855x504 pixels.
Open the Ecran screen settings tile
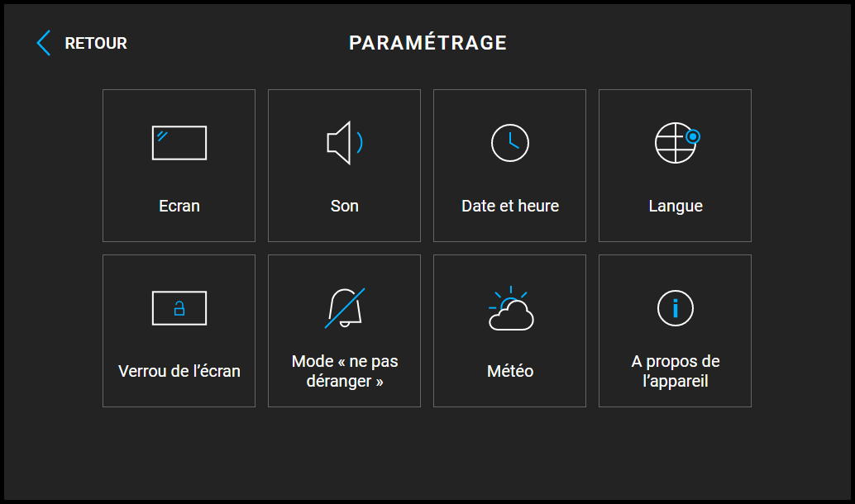click(179, 165)
